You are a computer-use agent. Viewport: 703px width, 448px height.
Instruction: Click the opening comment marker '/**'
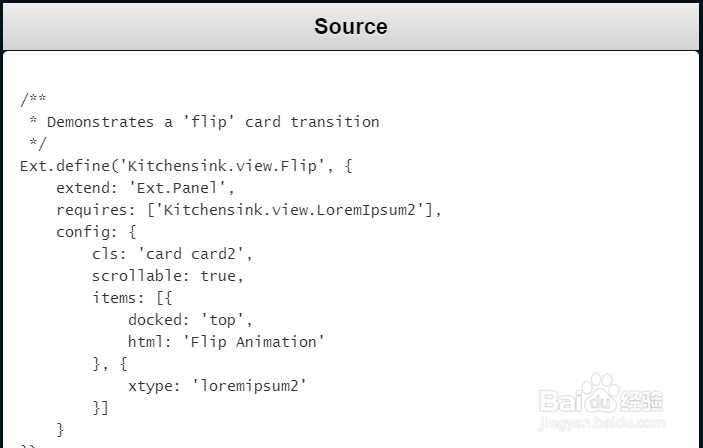tap(33, 100)
